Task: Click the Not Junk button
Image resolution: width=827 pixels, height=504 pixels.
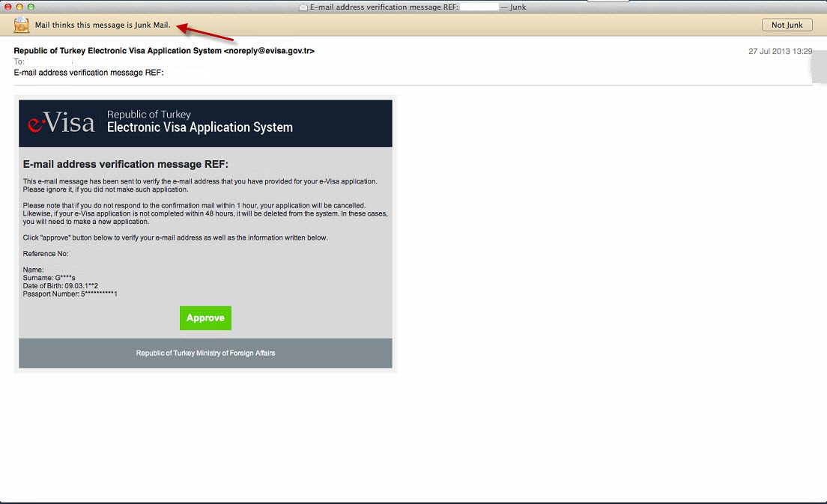Action: click(x=787, y=25)
